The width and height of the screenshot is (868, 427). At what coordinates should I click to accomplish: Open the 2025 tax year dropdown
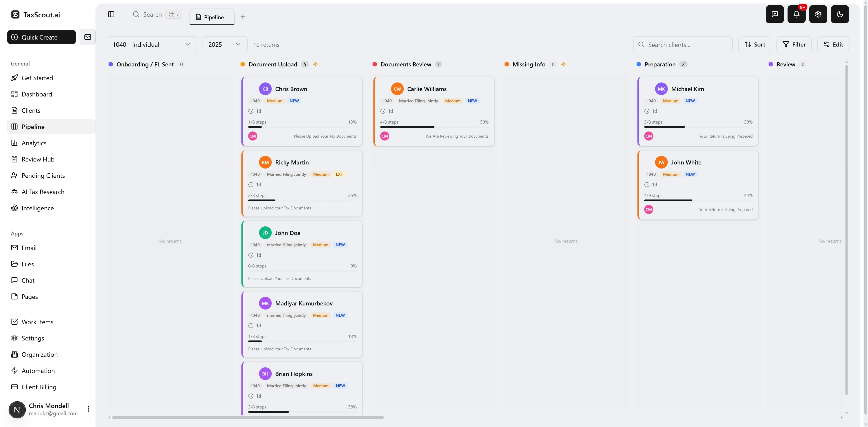[225, 45]
